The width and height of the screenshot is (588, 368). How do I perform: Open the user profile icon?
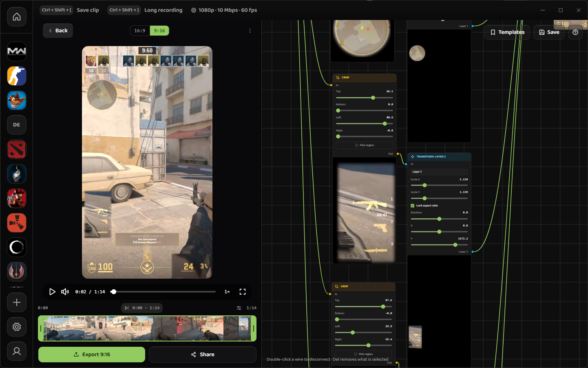point(17,351)
